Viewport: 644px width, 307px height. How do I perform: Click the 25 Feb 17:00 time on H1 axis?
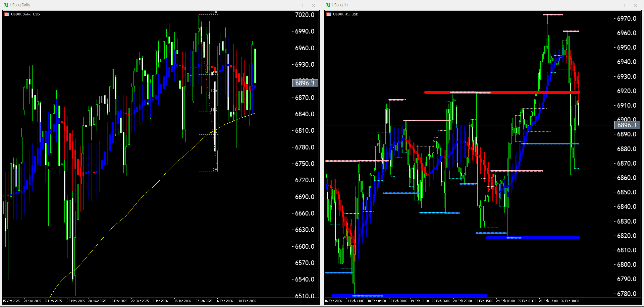(x=548, y=301)
